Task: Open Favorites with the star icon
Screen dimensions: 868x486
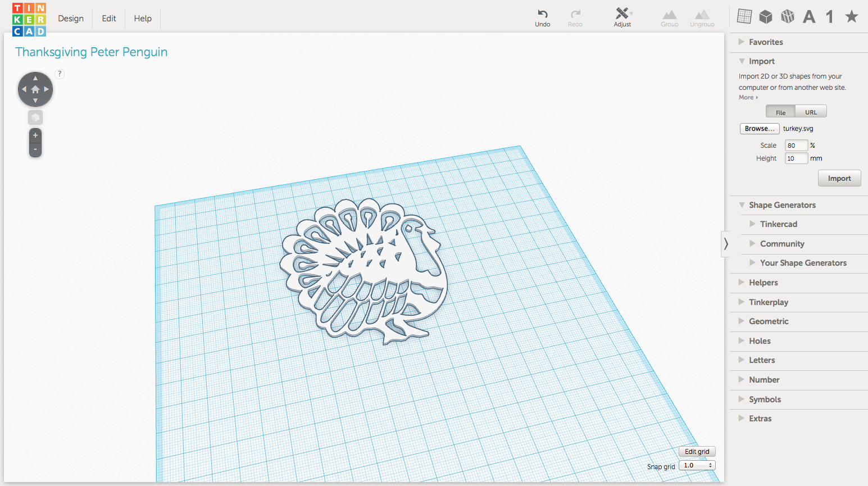Action: (851, 16)
